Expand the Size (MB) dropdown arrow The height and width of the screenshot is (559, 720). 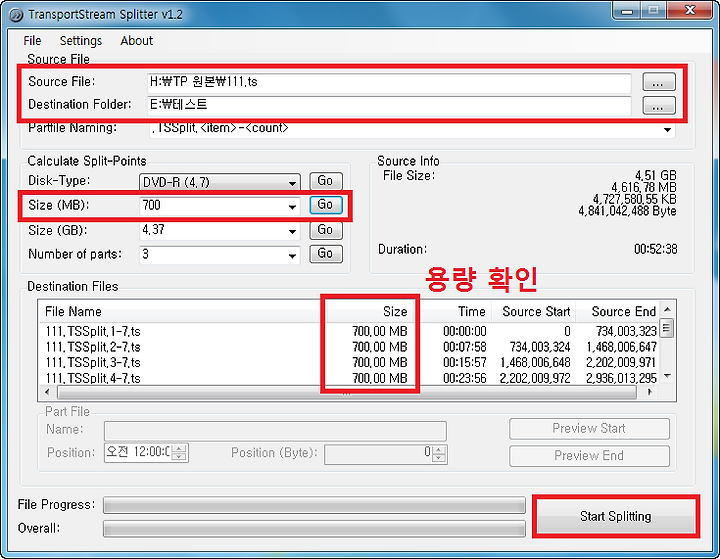[x=292, y=207]
